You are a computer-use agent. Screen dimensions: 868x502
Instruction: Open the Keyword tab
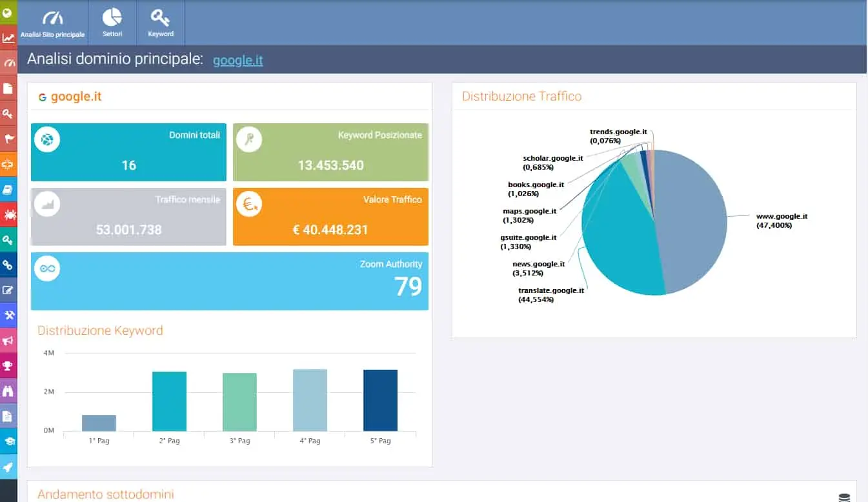click(x=161, y=23)
